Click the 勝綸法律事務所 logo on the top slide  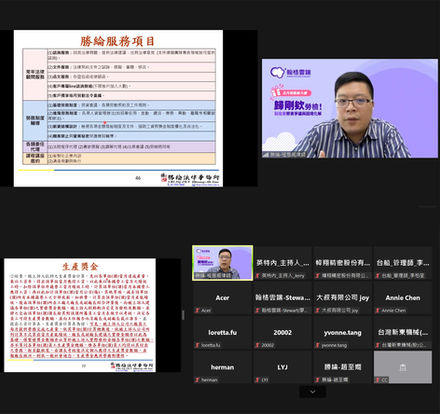[191, 179]
